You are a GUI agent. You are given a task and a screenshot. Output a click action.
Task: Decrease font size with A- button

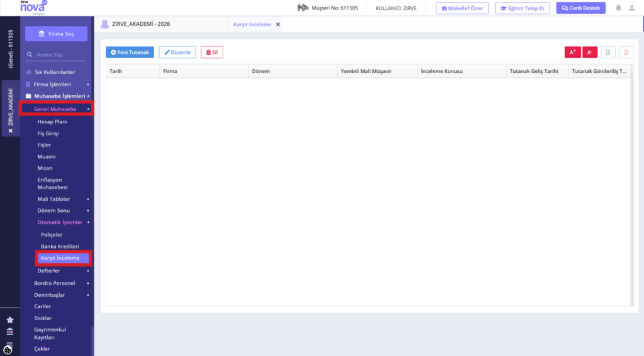pyautogui.click(x=590, y=52)
